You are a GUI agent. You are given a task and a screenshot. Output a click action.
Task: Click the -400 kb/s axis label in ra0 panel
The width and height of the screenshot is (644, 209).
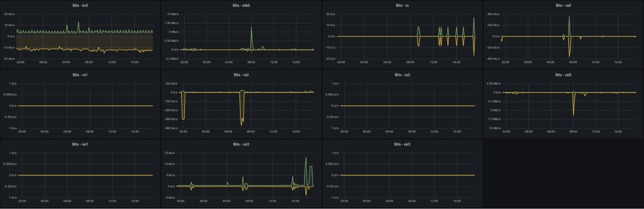coord(493,59)
